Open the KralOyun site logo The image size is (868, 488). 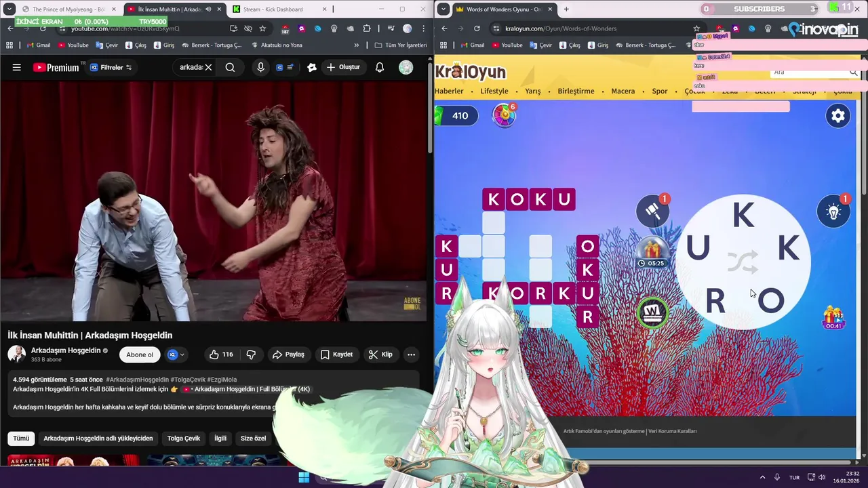(471, 71)
